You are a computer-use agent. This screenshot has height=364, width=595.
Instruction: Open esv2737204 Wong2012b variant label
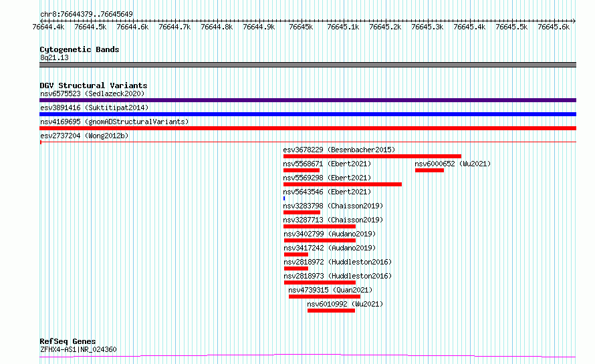point(84,136)
